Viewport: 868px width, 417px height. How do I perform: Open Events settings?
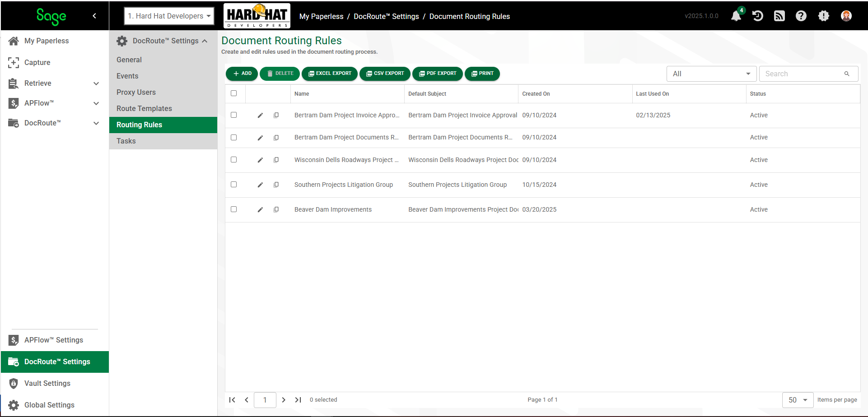pyautogui.click(x=163, y=76)
